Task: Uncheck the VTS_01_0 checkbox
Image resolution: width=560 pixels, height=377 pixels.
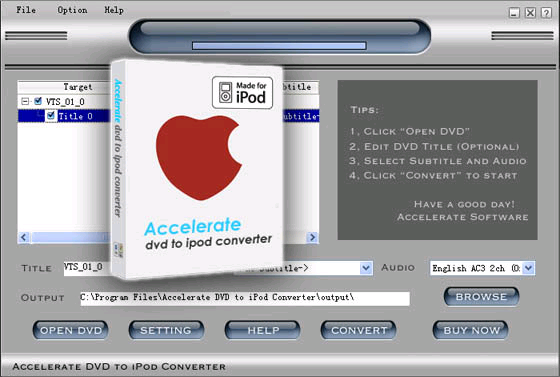Action: [x=38, y=101]
